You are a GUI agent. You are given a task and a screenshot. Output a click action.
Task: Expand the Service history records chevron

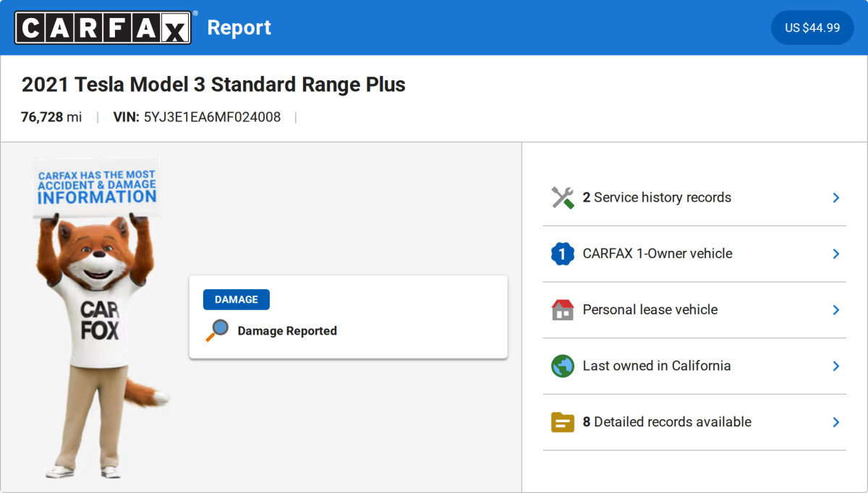(835, 197)
